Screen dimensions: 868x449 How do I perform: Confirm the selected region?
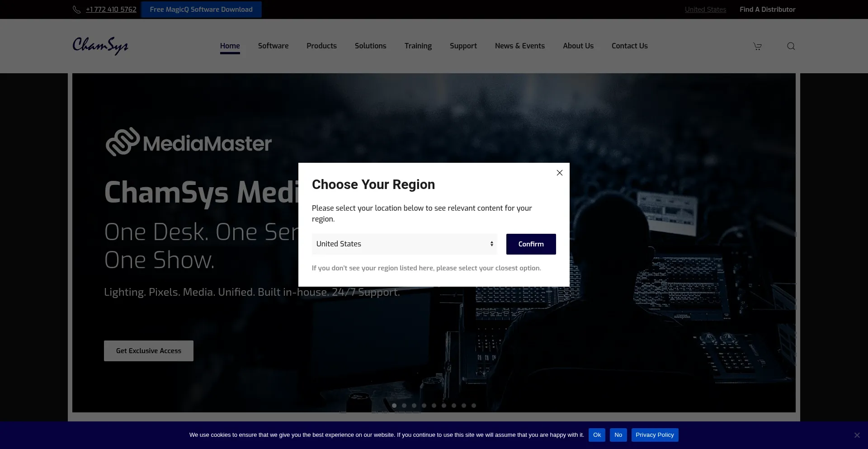[531, 244]
